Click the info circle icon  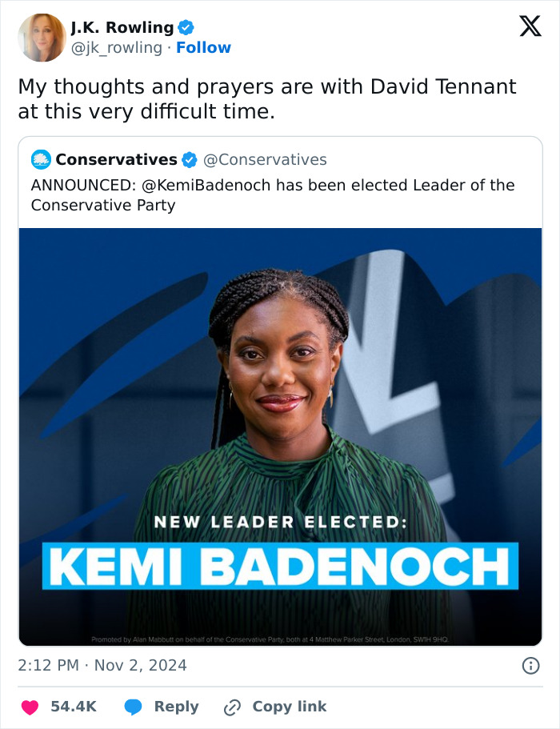pos(530,666)
